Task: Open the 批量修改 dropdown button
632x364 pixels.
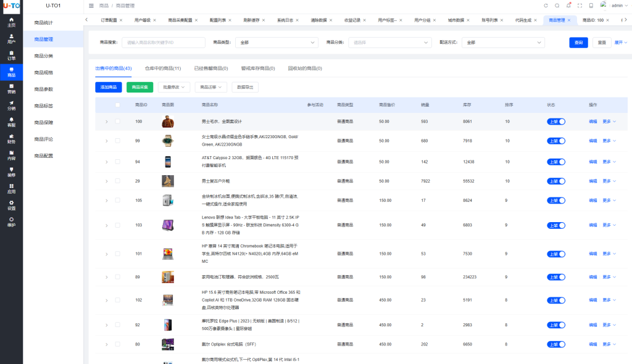Action: point(173,87)
